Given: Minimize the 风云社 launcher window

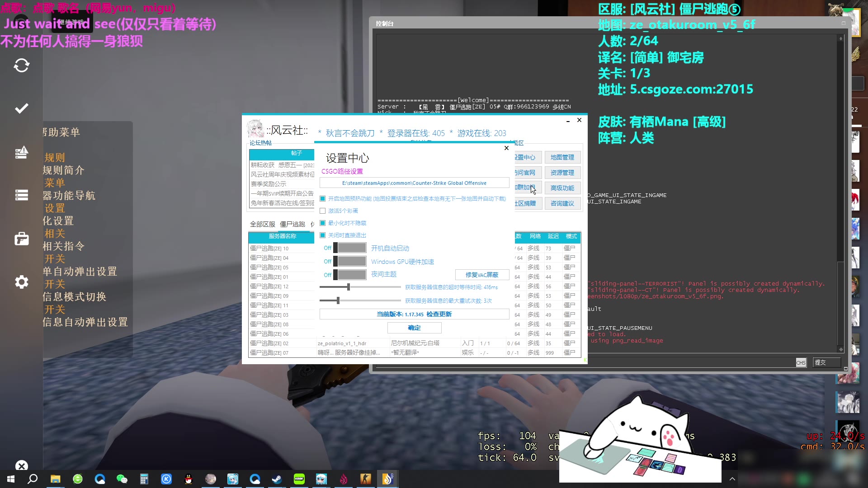Looking at the screenshot, I should pyautogui.click(x=568, y=121).
